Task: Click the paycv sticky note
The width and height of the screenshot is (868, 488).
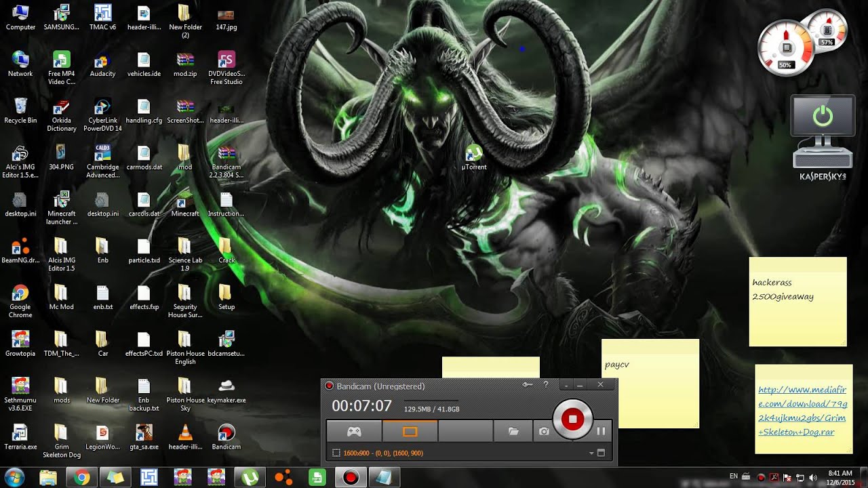Action: (x=650, y=383)
